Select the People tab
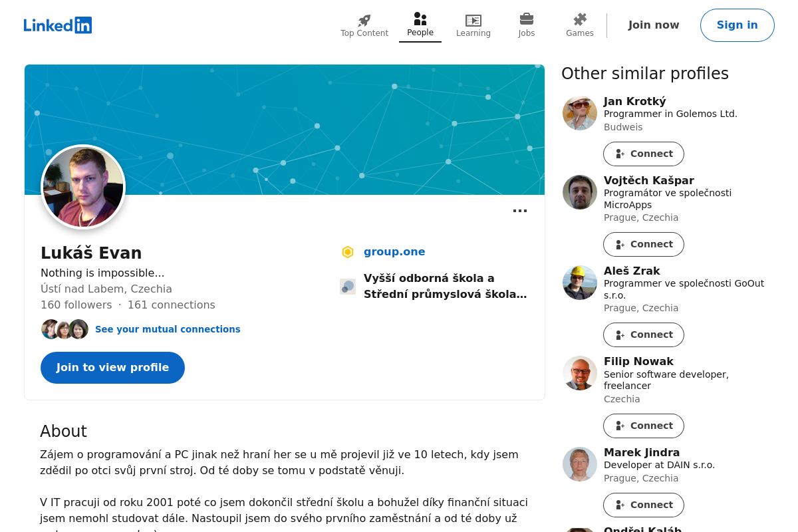The height and width of the screenshot is (532, 798). pyautogui.click(x=420, y=25)
